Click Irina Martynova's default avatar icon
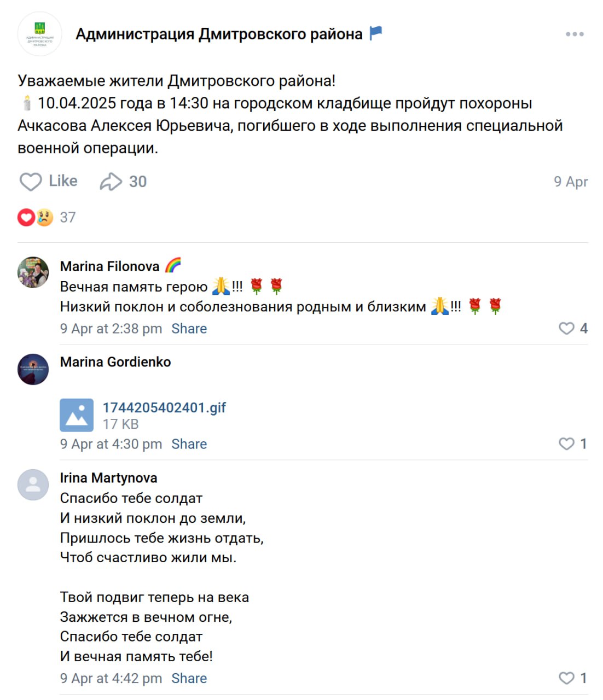The height and width of the screenshot is (700, 603). [x=33, y=485]
